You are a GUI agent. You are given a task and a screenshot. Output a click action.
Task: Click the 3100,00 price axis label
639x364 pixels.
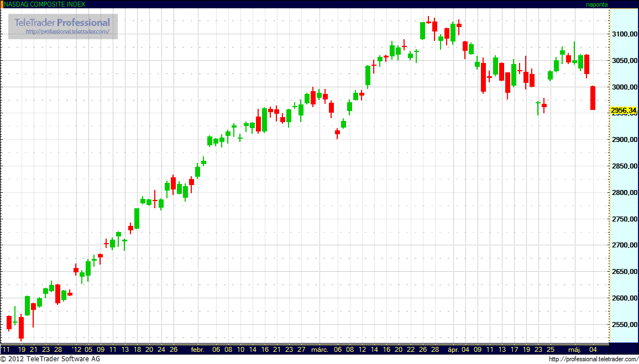(625, 34)
